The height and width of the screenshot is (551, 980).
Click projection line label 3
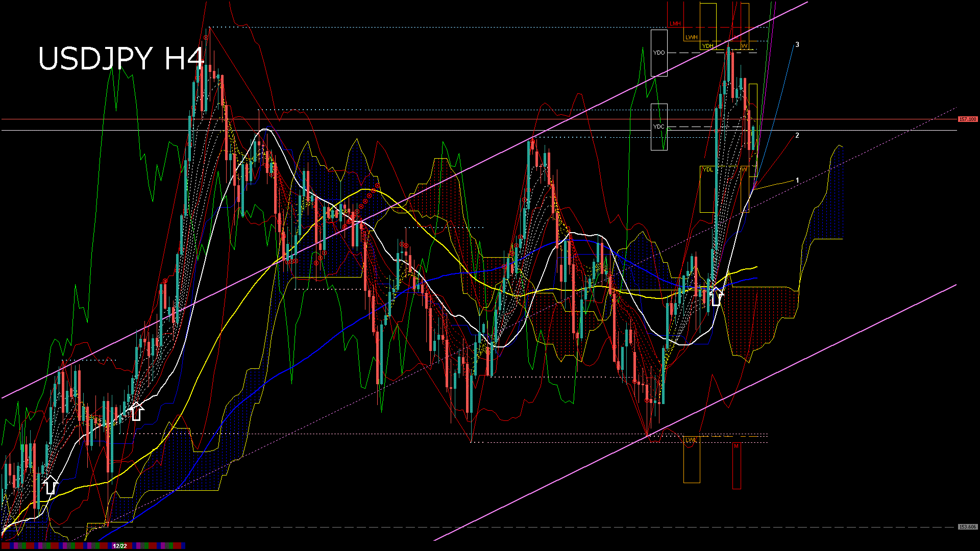(797, 45)
